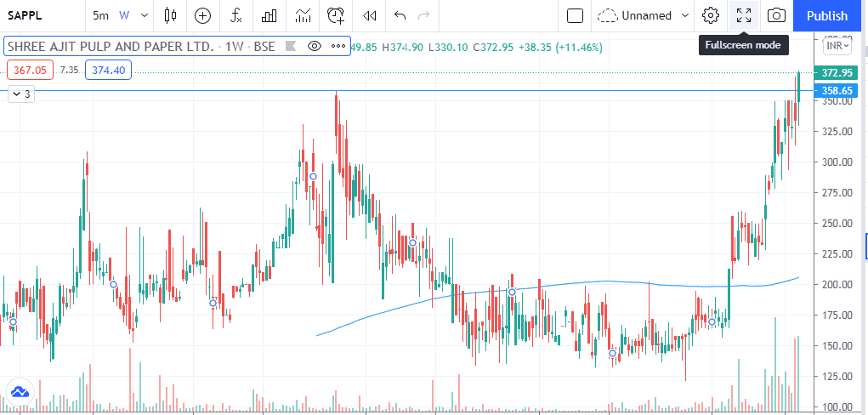
Task: Click the flag icon in the legend
Action: pyautogui.click(x=291, y=46)
